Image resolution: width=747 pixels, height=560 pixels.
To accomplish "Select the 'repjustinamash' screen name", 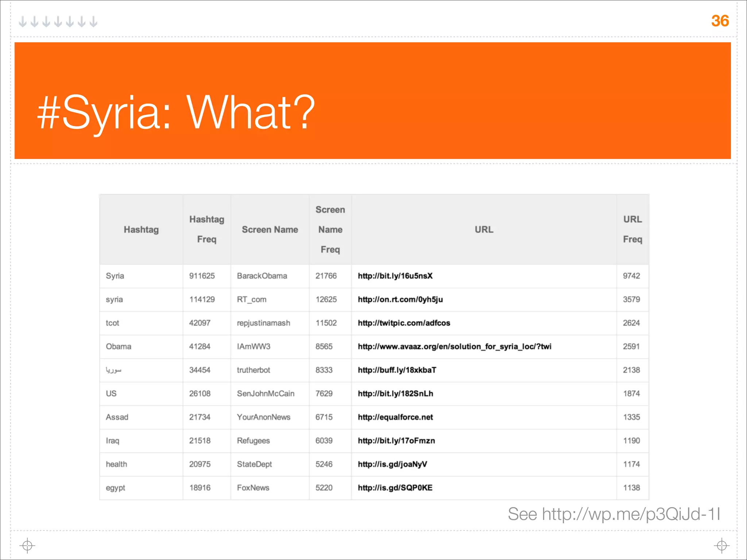I will 263,323.
